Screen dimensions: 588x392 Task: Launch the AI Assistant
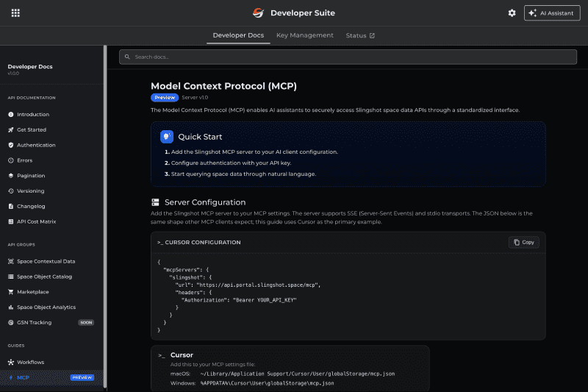tap(552, 13)
